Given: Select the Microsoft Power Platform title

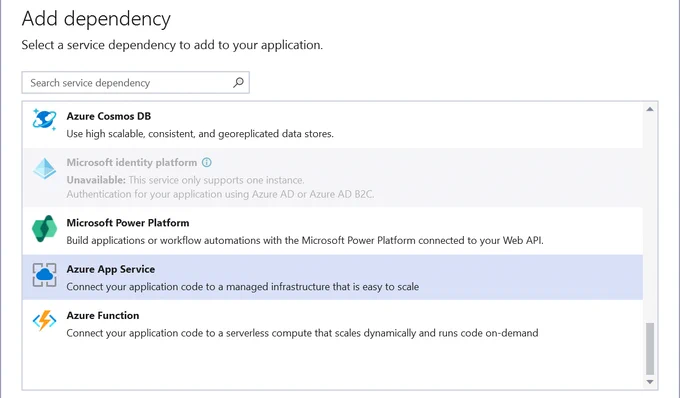Looking at the screenshot, I should pos(128,223).
